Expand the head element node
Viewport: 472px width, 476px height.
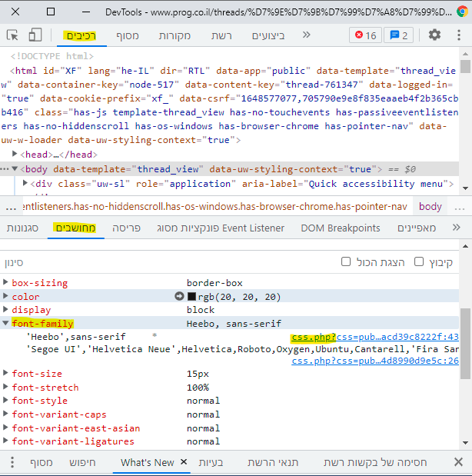click(x=15, y=154)
